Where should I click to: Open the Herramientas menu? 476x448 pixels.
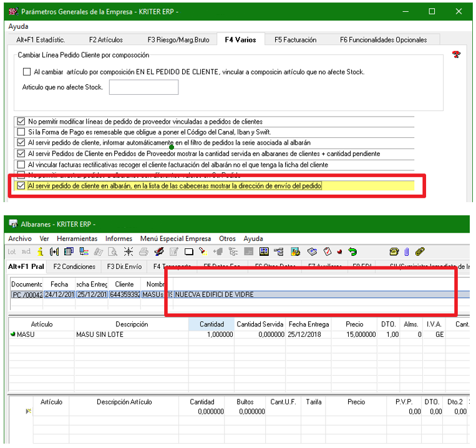pyautogui.click(x=77, y=238)
